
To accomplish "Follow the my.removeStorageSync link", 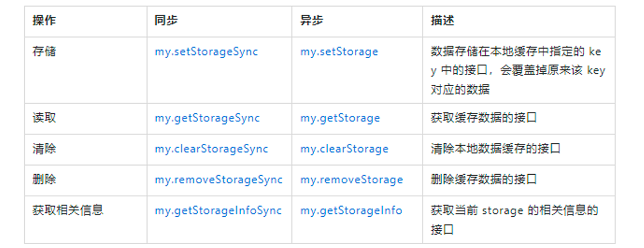I will (x=219, y=180).
